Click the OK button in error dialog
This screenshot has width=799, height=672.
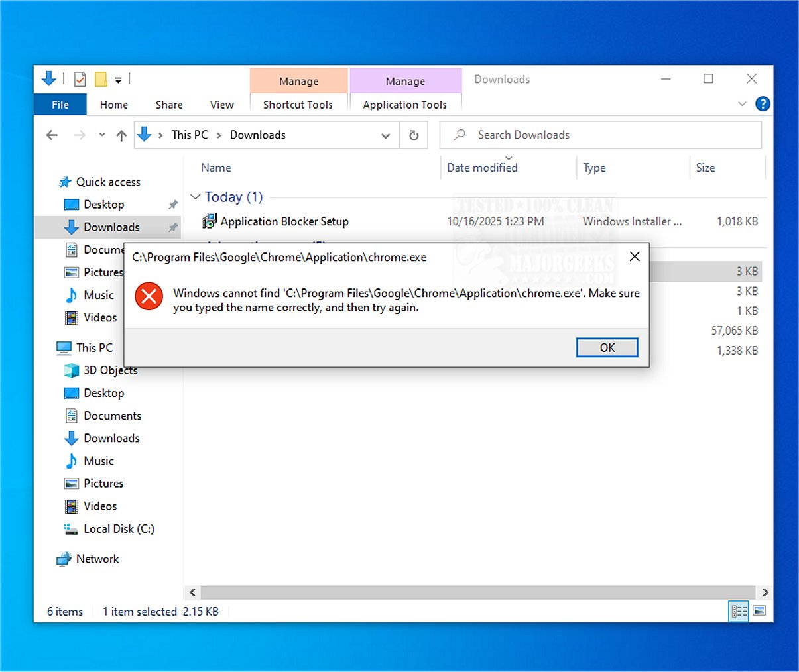tap(607, 347)
